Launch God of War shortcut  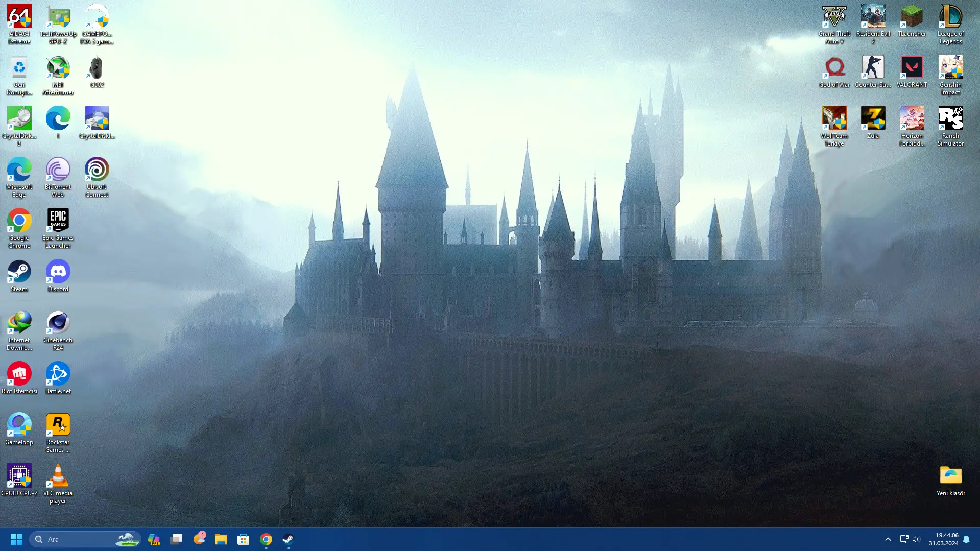834,72
